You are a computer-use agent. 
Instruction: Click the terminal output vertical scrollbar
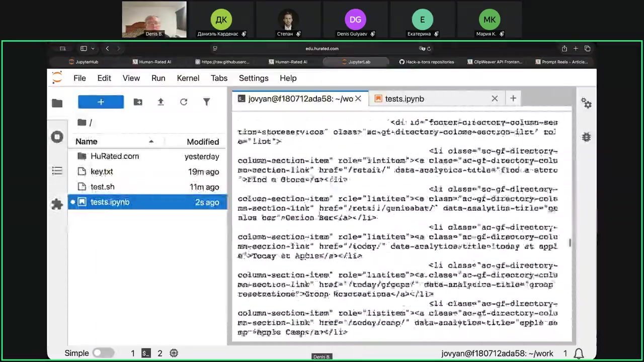pyautogui.click(x=570, y=243)
